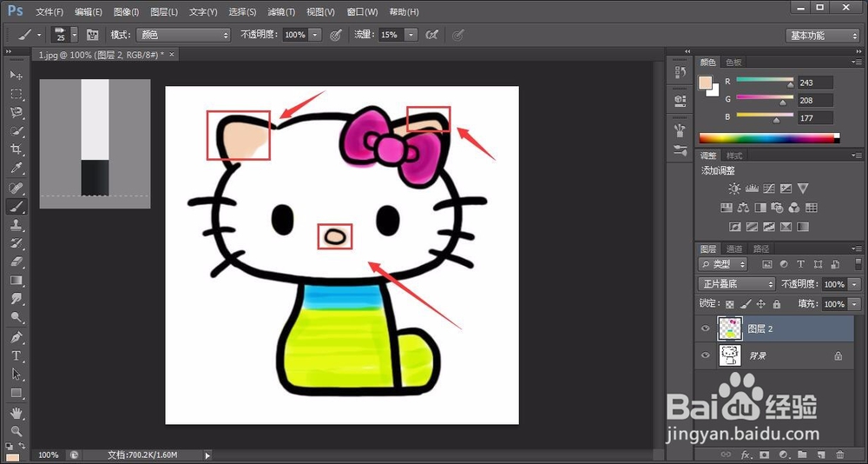The height and width of the screenshot is (464, 868).
Task: Open the brush preset picker arrow
Action: click(x=74, y=35)
